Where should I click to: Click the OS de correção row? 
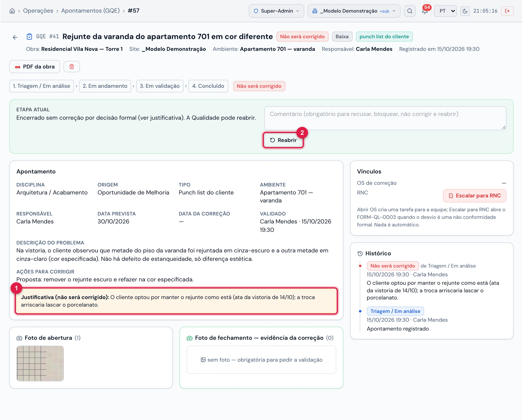point(431,183)
